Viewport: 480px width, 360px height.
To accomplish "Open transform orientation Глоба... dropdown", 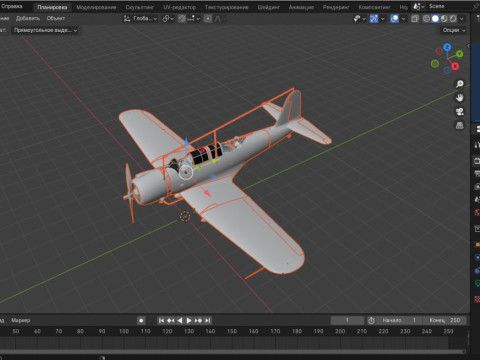I will tap(140, 19).
